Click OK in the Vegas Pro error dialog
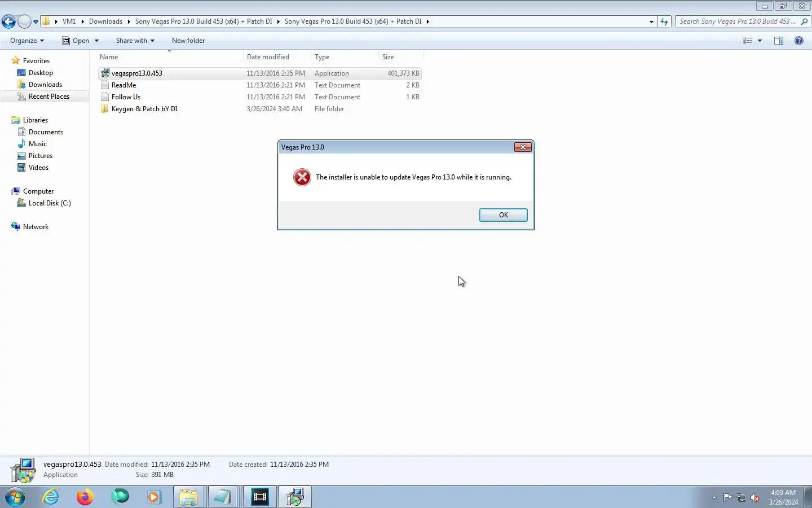The width and height of the screenshot is (812, 508). (x=503, y=215)
